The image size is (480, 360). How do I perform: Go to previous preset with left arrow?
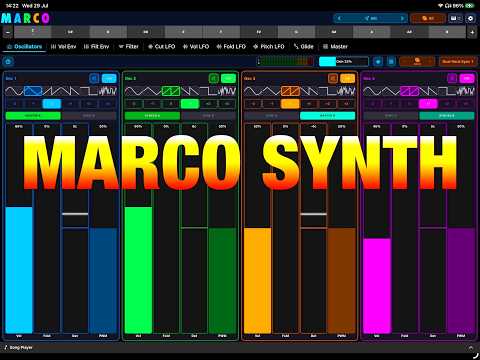click(339, 18)
